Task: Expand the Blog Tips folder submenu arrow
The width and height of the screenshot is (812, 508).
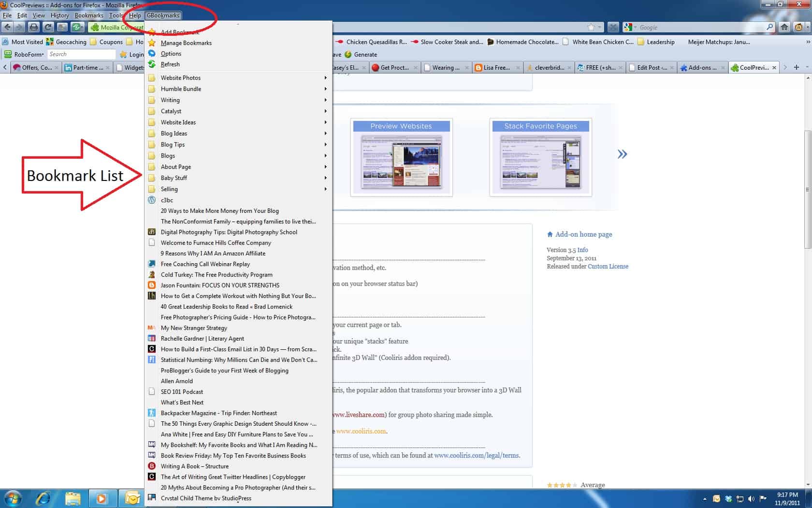Action: click(326, 145)
